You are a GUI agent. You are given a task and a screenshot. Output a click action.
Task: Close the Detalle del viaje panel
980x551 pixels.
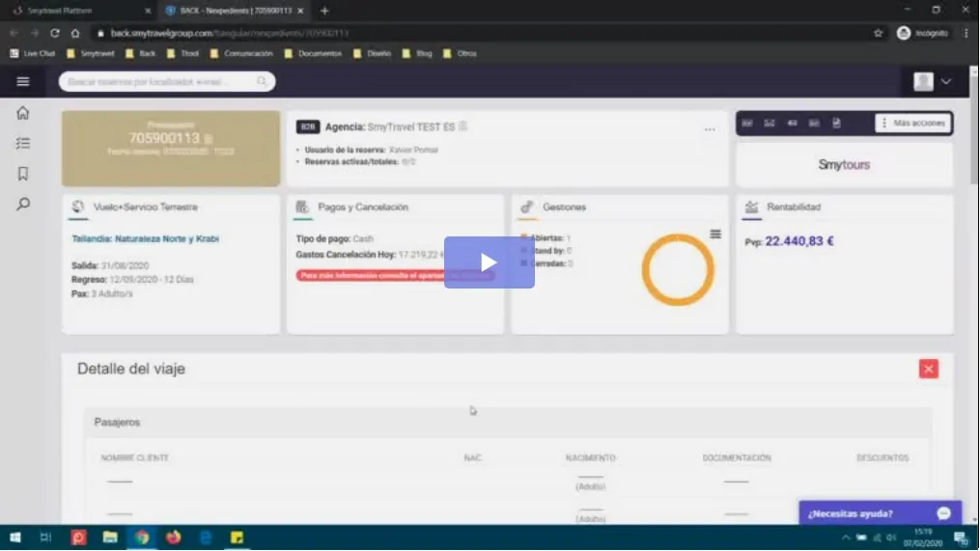coord(928,369)
